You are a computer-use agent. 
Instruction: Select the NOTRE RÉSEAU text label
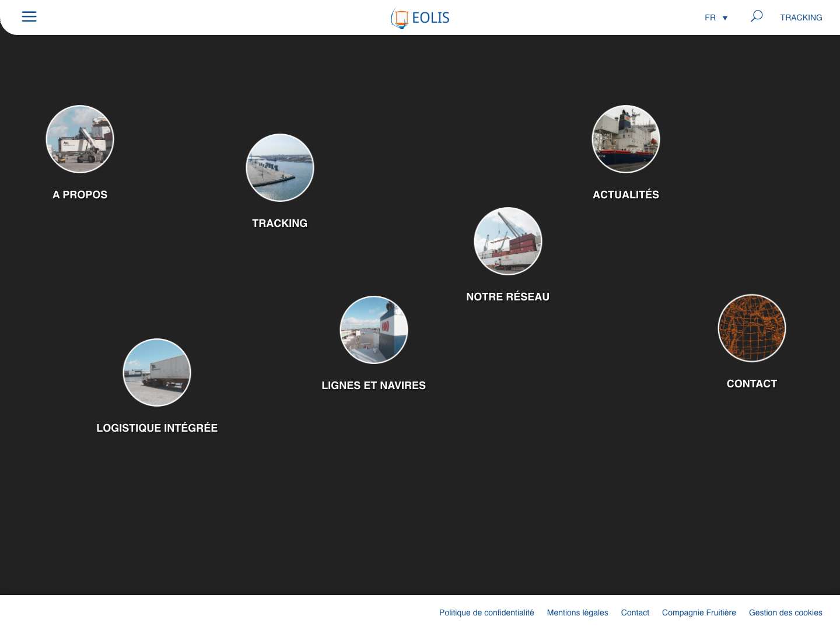coord(508,296)
